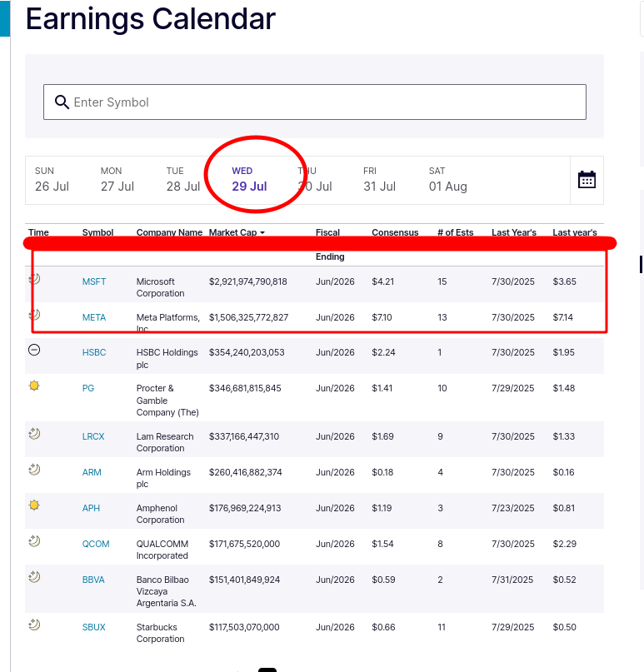Click the $346,681,815,845 market cap value
This screenshot has height=672, width=644.
tap(245, 388)
